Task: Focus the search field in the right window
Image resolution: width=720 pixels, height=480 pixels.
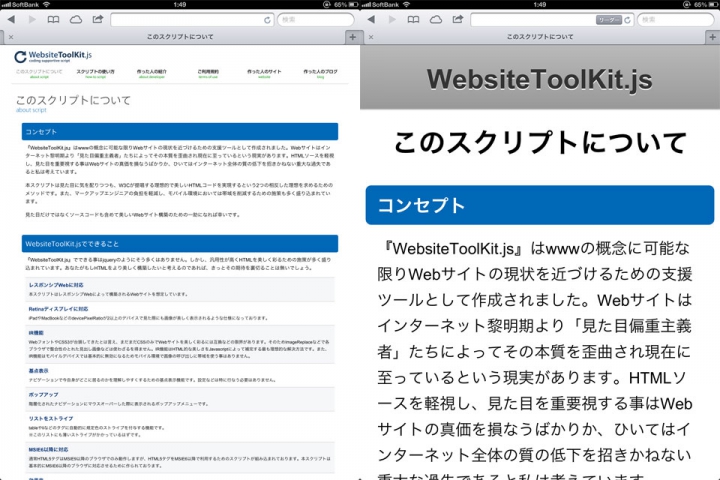Action: (x=675, y=20)
